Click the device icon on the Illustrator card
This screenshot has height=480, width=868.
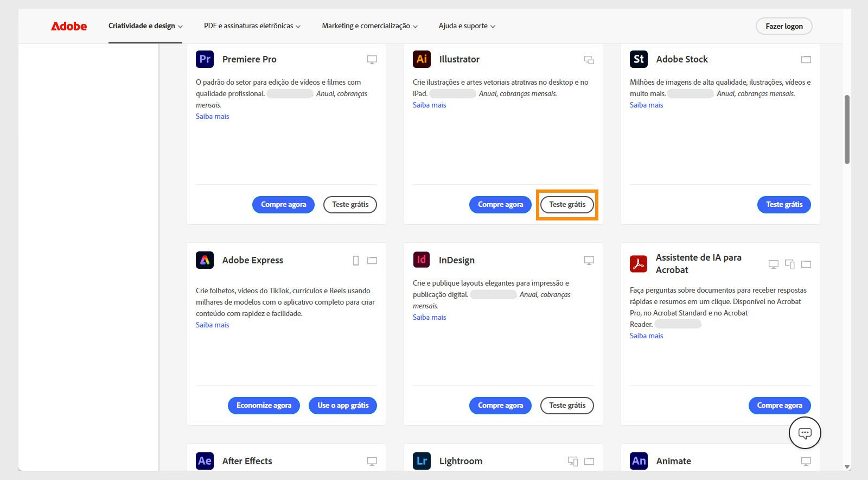click(589, 60)
